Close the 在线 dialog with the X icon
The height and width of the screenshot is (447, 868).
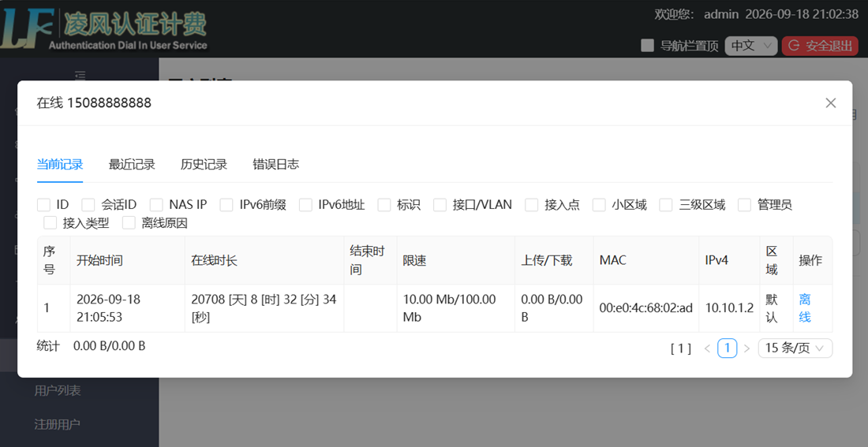click(x=830, y=103)
